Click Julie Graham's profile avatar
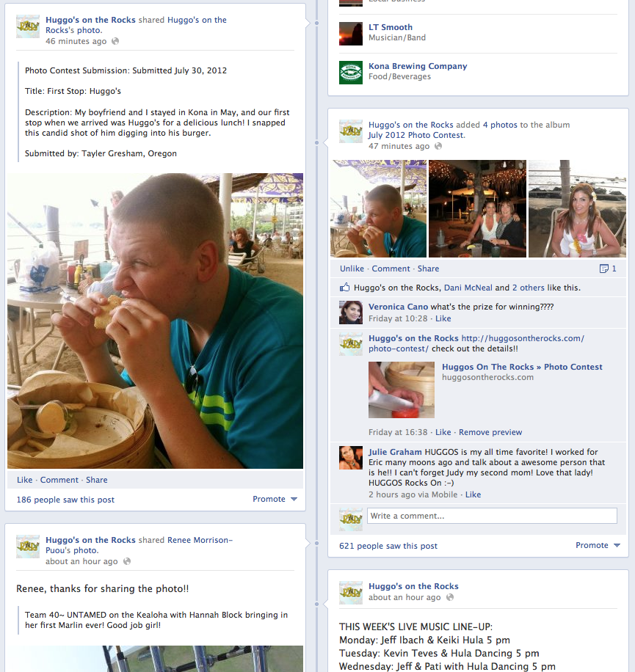Image resolution: width=635 pixels, height=672 pixels. coord(351,457)
